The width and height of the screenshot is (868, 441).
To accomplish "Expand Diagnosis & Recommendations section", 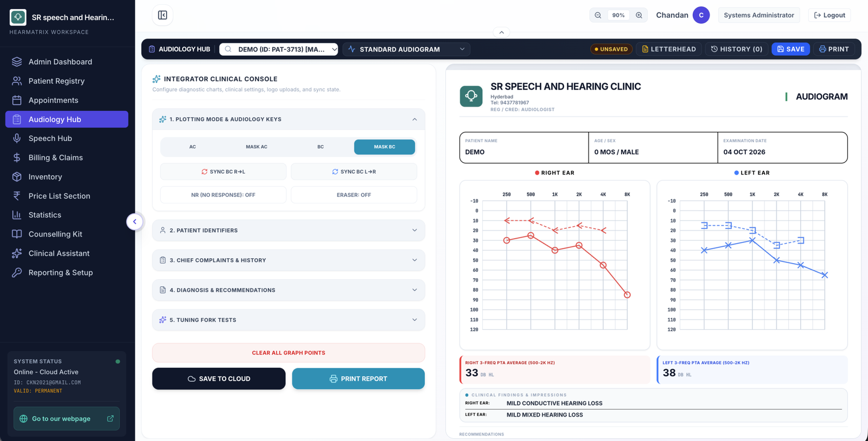I will pyautogui.click(x=289, y=290).
